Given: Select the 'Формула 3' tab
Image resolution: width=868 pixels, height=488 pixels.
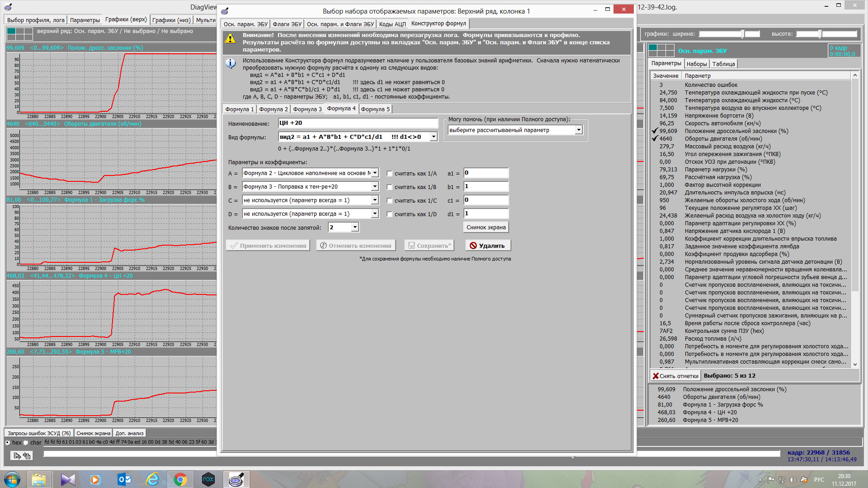Looking at the screenshot, I should (307, 109).
